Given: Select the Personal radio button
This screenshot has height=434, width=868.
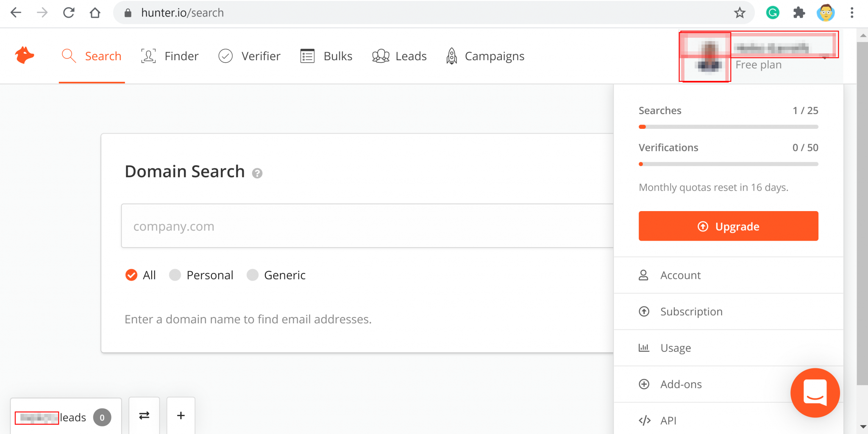Looking at the screenshot, I should 175,275.
